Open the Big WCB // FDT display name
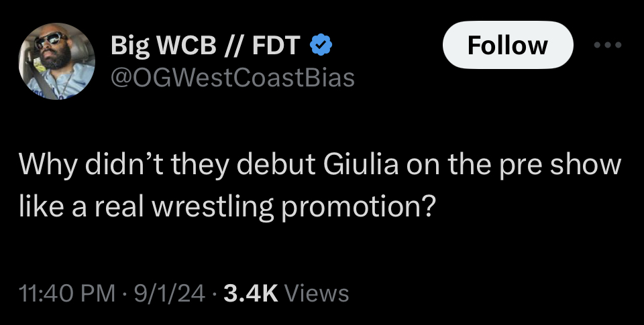Image resolution: width=644 pixels, height=325 pixels. (206, 46)
